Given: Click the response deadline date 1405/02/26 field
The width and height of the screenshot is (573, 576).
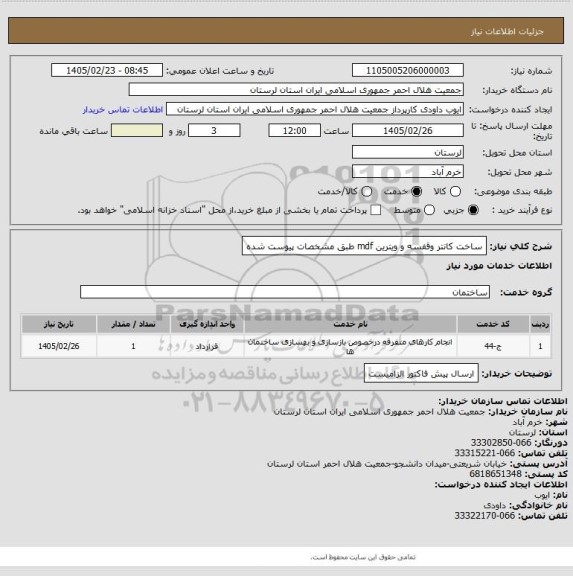Looking at the screenshot, I should tap(408, 130).
